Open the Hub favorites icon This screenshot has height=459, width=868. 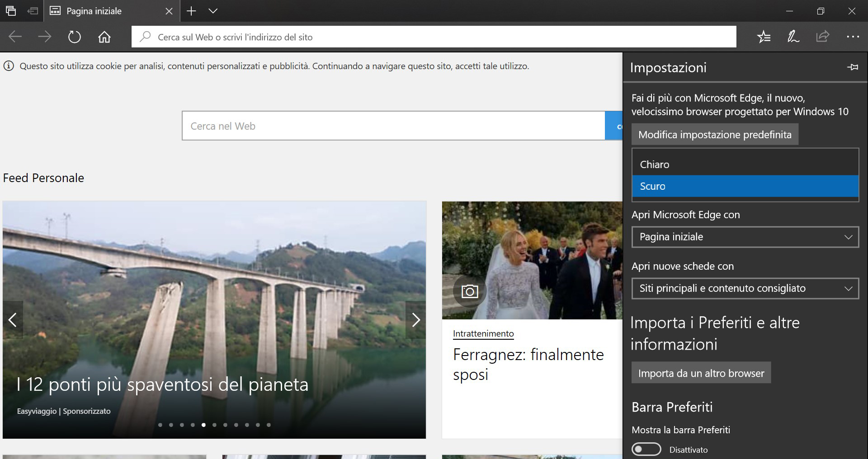click(764, 37)
